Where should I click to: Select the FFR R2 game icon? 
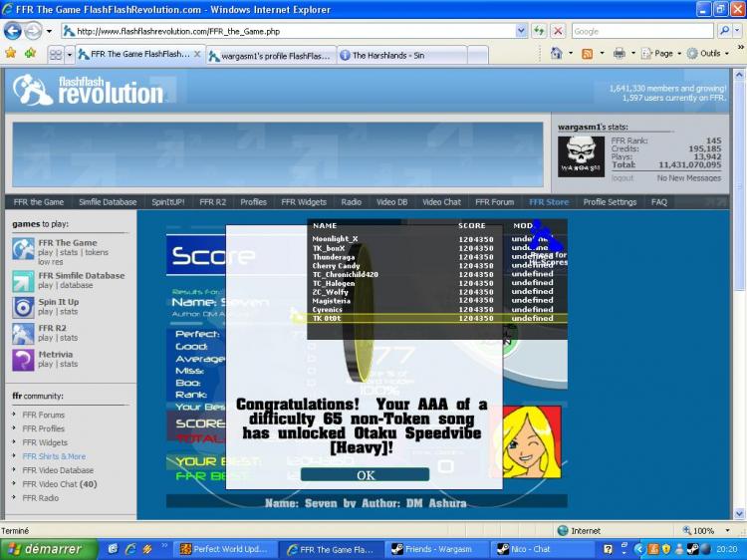[23, 333]
